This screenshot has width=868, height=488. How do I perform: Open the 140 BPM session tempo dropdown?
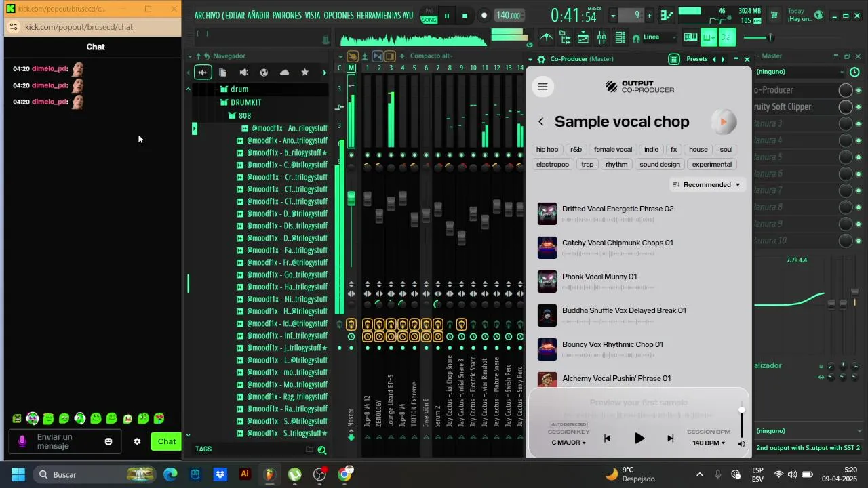point(709,443)
